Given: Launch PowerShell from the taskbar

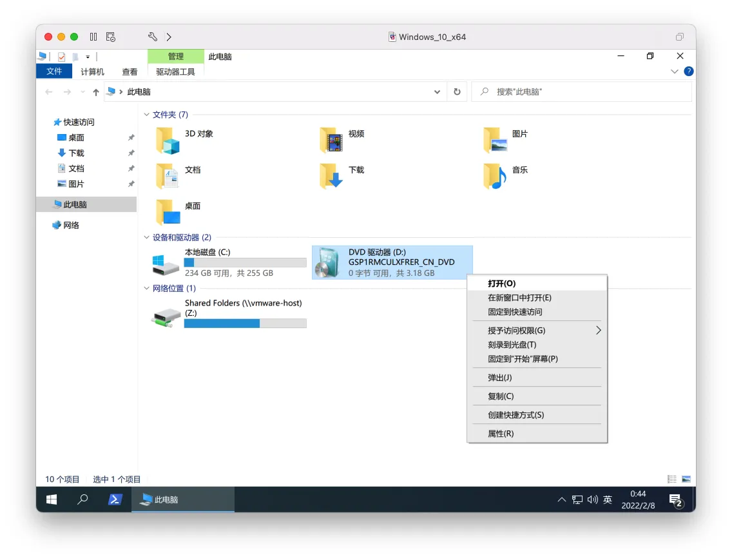Looking at the screenshot, I should 115,499.
